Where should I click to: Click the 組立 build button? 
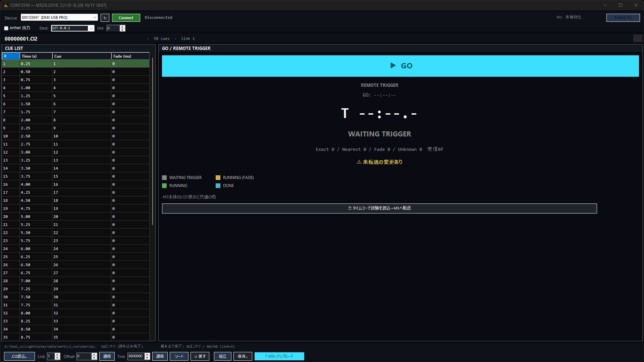click(223, 356)
